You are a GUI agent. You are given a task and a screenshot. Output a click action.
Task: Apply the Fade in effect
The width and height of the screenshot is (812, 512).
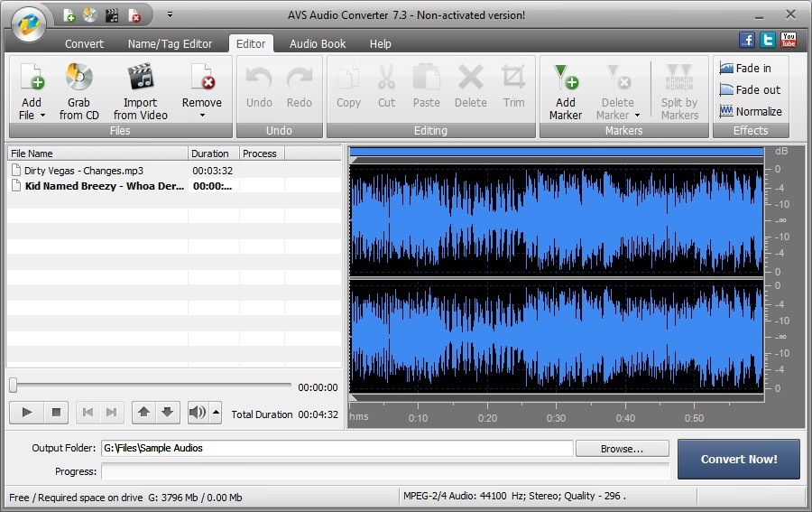point(745,69)
